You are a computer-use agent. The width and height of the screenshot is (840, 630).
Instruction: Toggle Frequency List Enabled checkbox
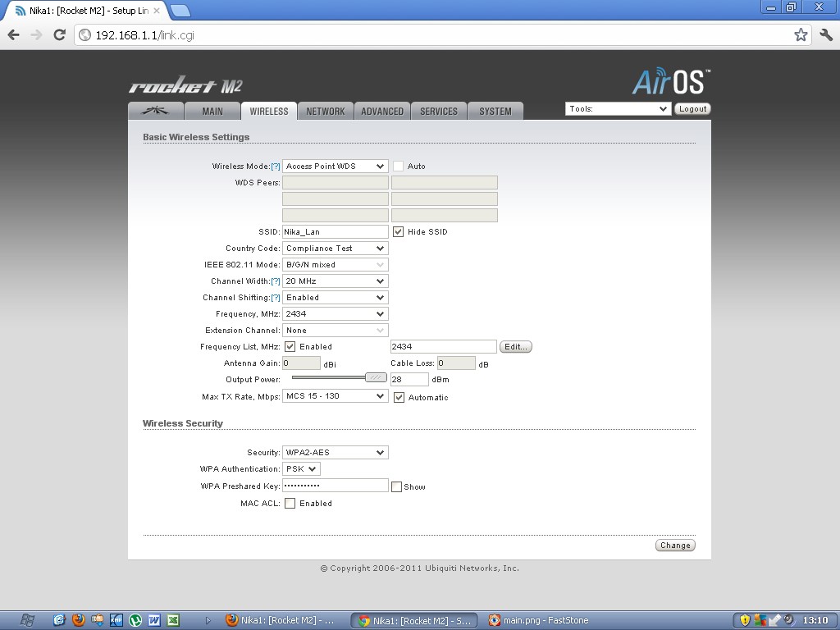click(290, 347)
